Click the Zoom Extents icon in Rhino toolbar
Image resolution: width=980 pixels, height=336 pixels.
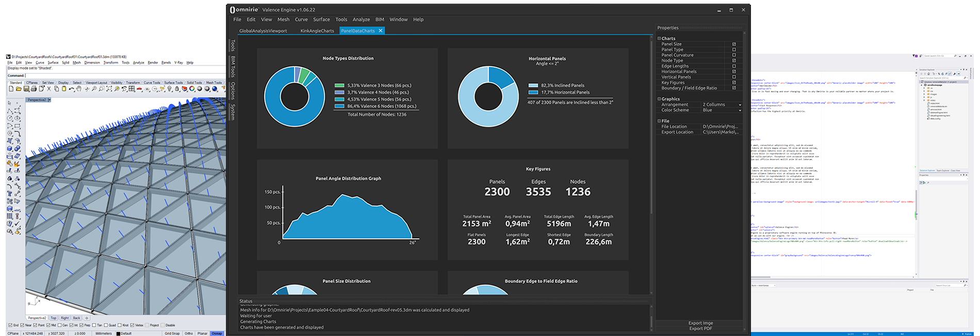coord(109,89)
